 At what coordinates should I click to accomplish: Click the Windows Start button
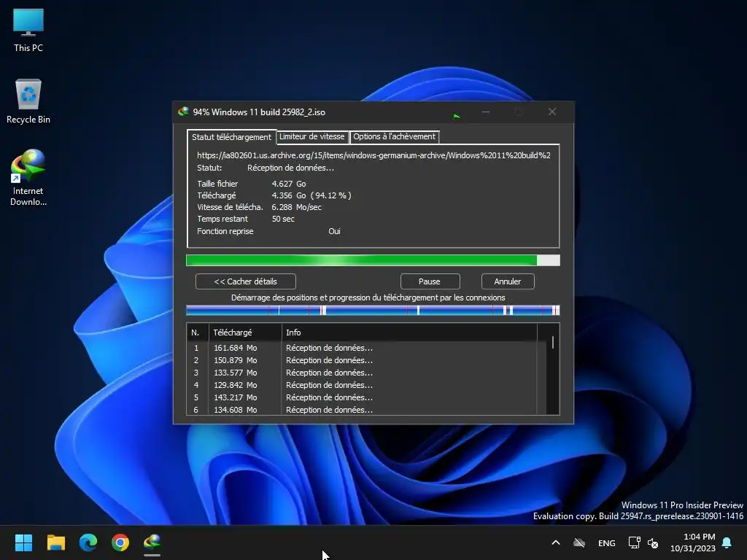click(x=23, y=542)
